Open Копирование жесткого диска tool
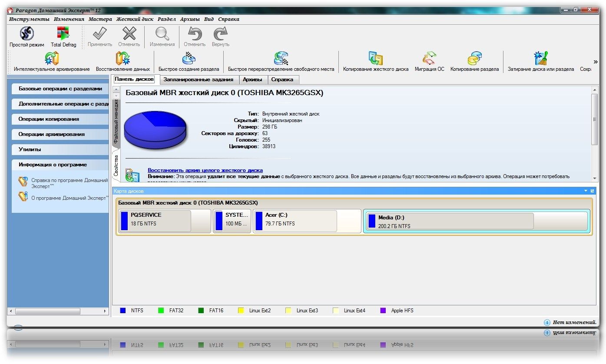The height and width of the screenshot is (364, 606). (x=375, y=59)
